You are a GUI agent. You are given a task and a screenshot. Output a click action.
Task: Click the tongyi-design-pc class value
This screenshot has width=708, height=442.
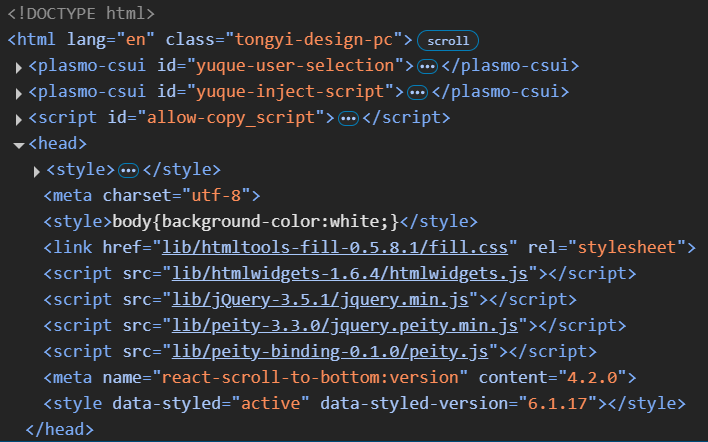[314, 40]
